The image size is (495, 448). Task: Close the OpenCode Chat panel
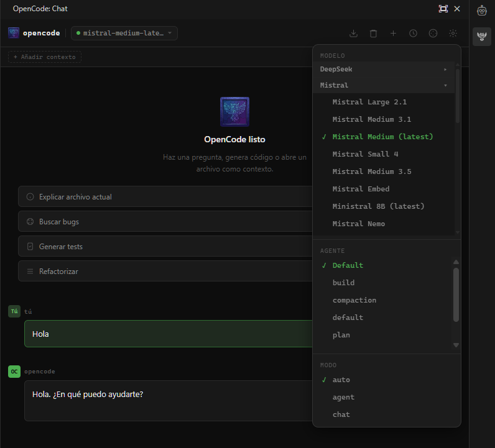pyautogui.click(x=457, y=9)
